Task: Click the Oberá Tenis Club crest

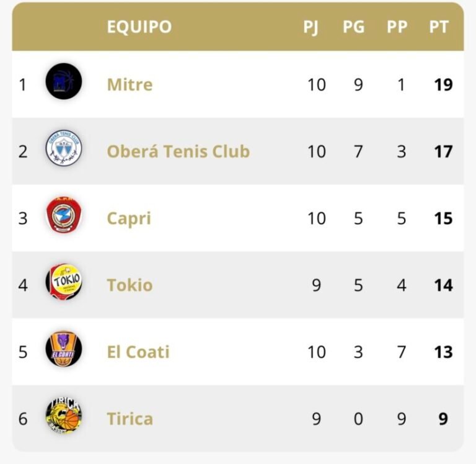Action: [x=63, y=148]
